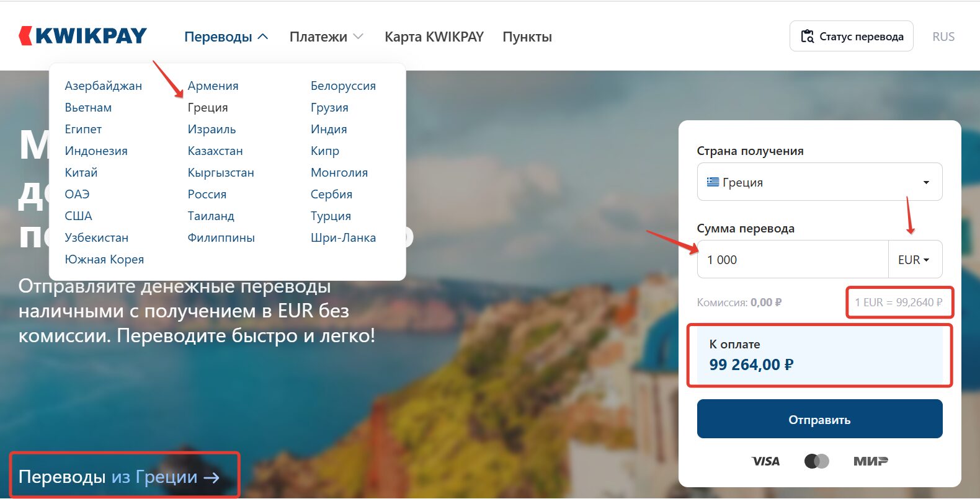The image size is (980, 499).
Task: Switch language via RUS selector
Action: (943, 37)
